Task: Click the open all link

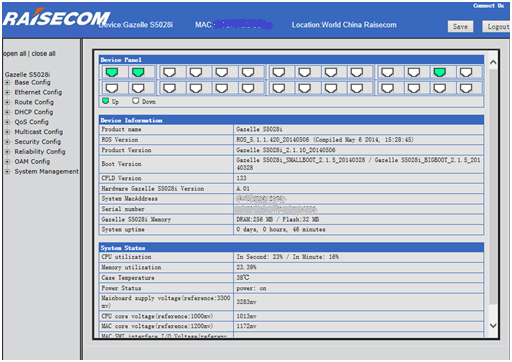Action: tap(15, 54)
